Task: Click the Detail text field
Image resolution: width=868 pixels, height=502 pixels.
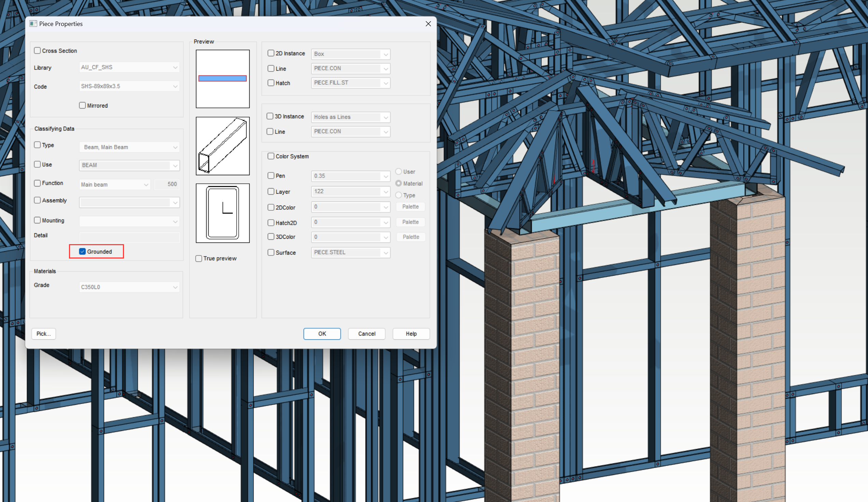Action: [129, 237]
